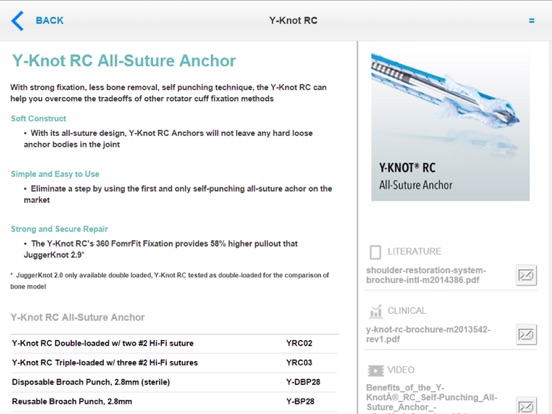Email the Benefits of the Y-Knot video
This screenshot has height=414, width=552.
pos(526,406)
